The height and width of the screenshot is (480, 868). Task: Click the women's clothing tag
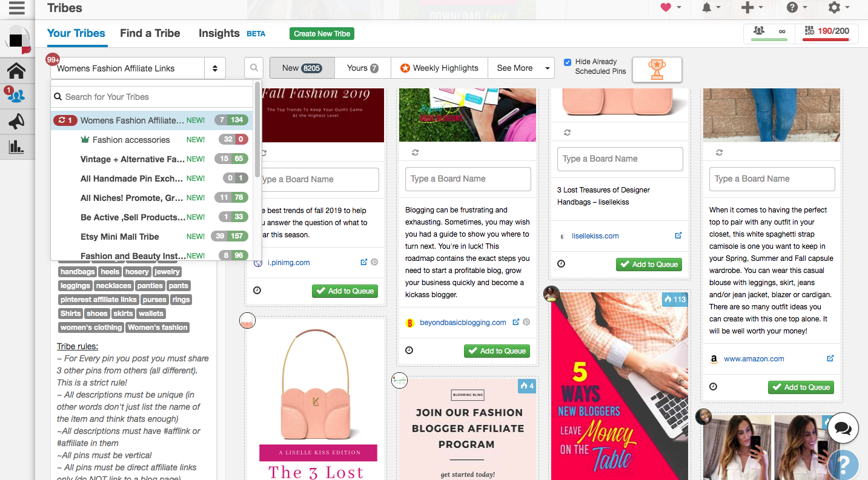(x=91, y=327)
